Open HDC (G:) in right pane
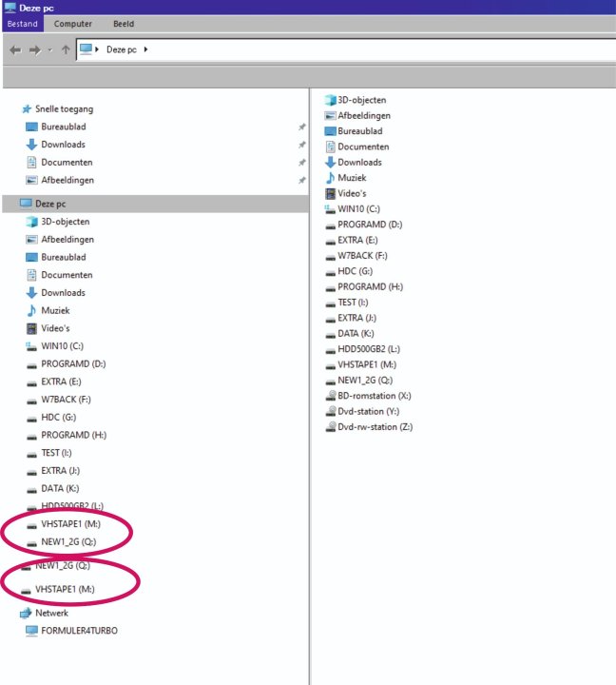The width and height of the screenshot is (616, 685). click(355, 271)
